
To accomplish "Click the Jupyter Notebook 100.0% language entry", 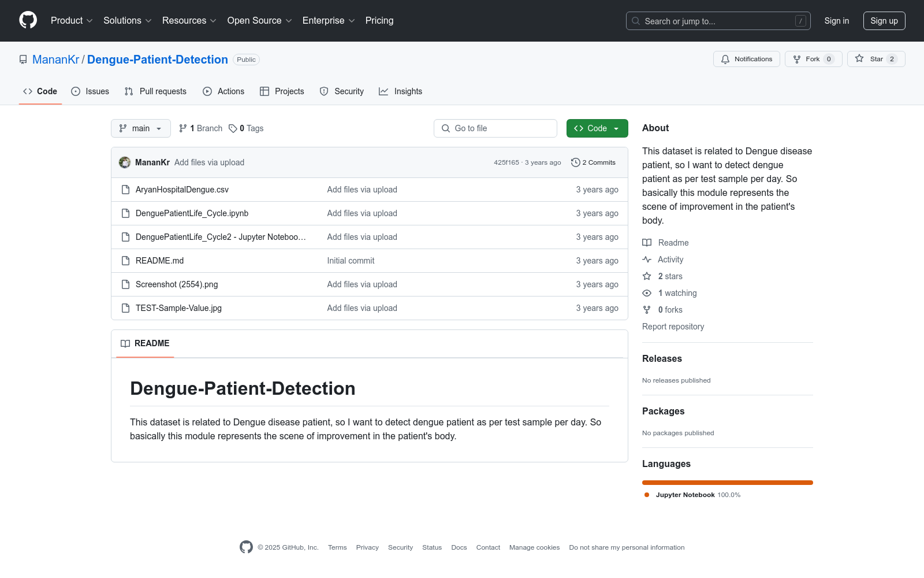I will [692, 495].
